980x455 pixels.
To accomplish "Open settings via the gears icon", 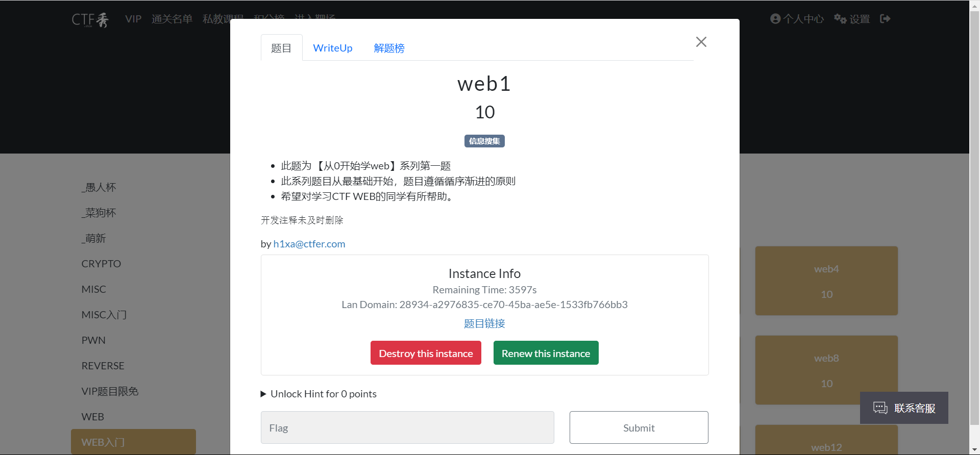I will click(x=840, y=19).
